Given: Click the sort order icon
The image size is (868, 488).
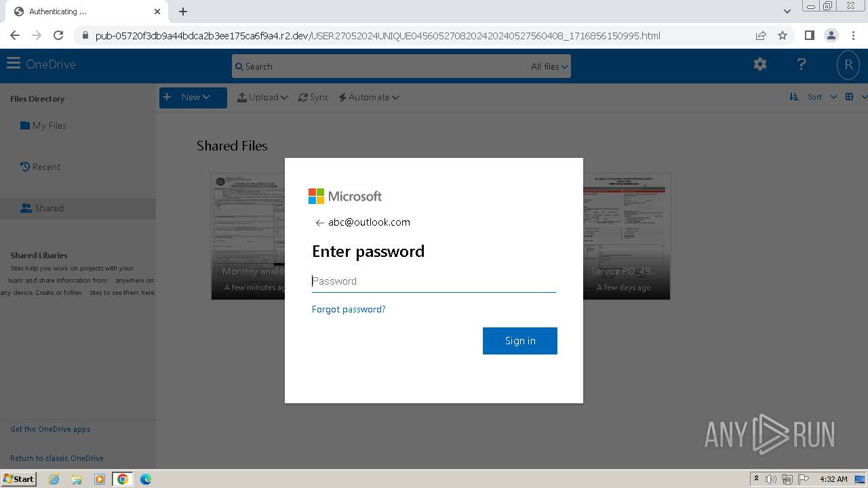Looking at the screenshot, I should tap(794, 97).
